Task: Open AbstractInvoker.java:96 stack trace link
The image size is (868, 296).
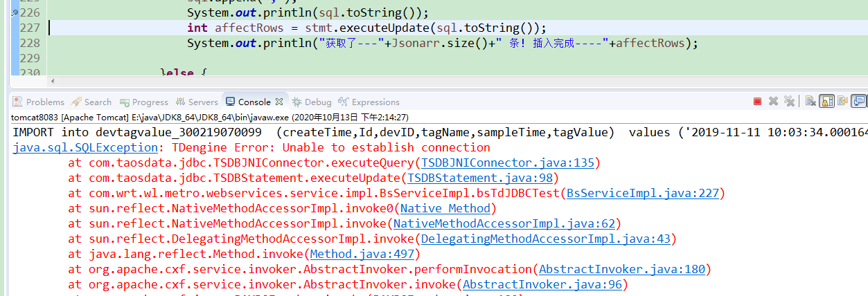Action: click(542, 284)
